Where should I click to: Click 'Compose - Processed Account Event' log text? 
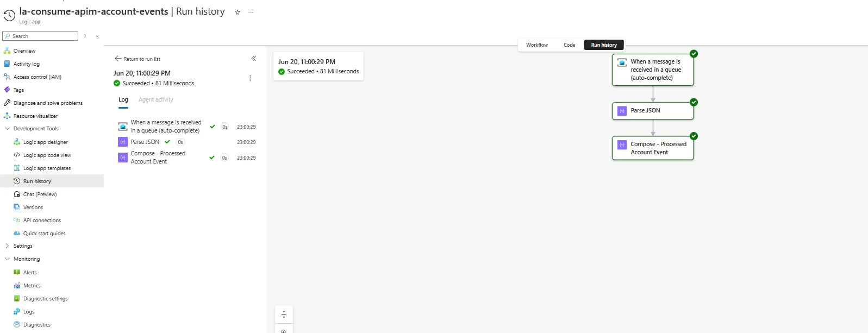158,158
